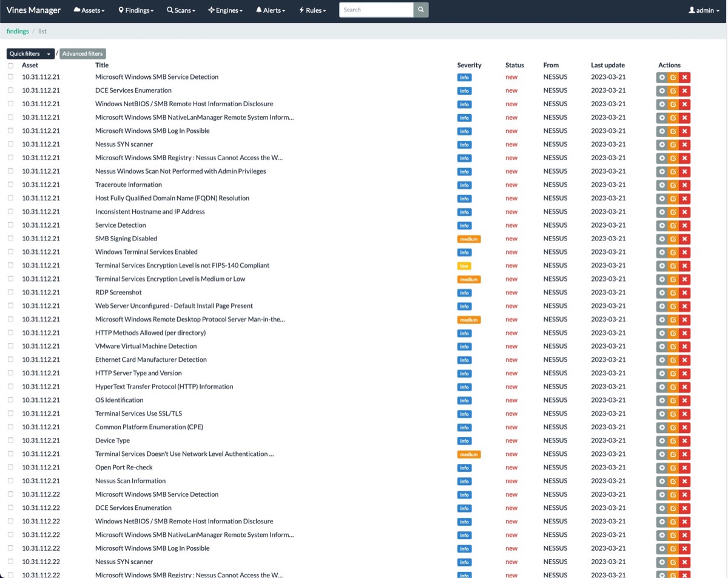Edit the OS Identification finding
Screen dimensions: 728x578
tap(673, 401)
